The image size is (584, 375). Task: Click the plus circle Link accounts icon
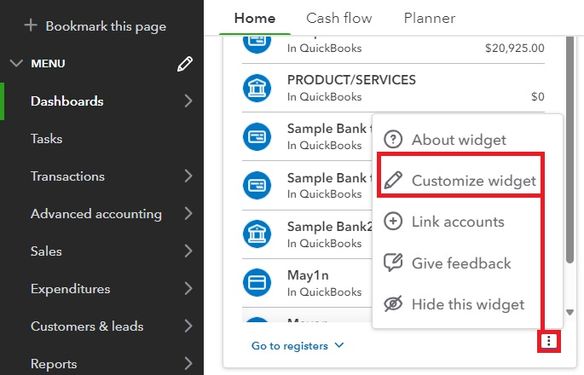393,221
